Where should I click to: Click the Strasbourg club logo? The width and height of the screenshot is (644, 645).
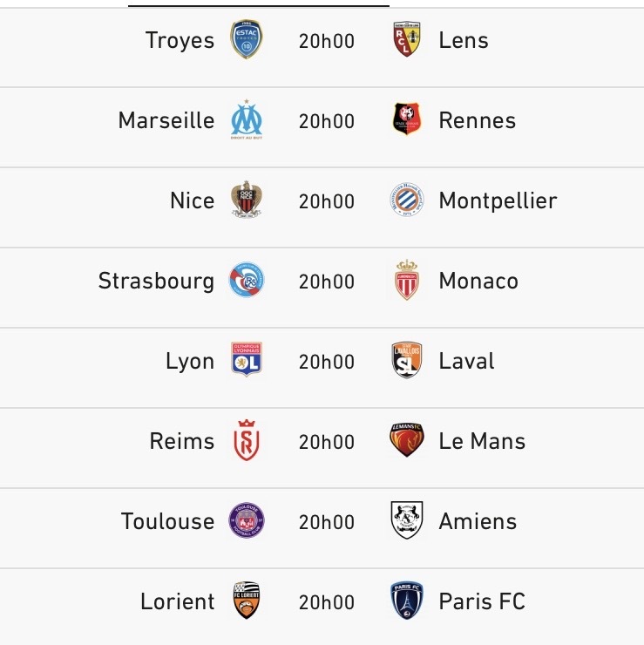click(246, 281)
